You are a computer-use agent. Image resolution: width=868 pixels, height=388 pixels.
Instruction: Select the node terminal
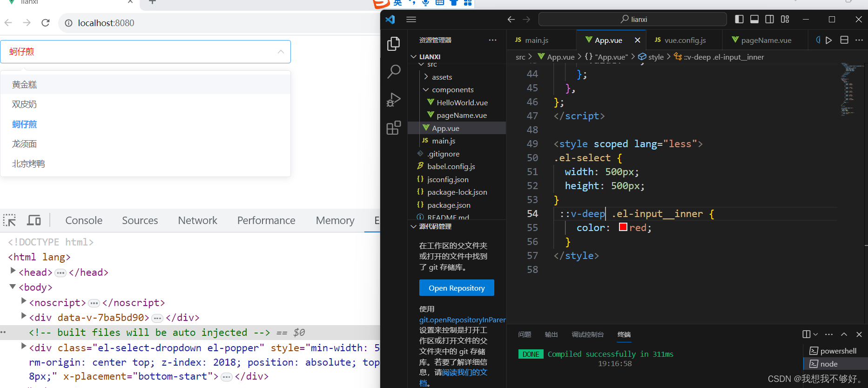tap(835, 364)
